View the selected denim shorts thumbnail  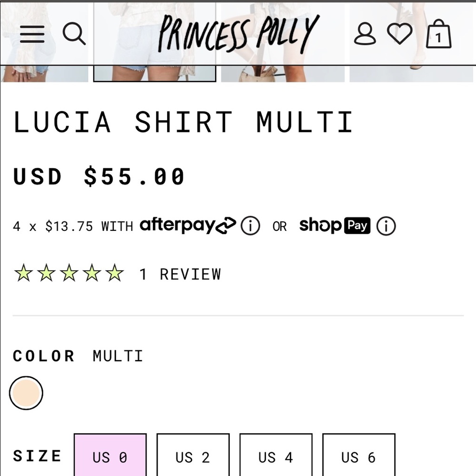155,42
